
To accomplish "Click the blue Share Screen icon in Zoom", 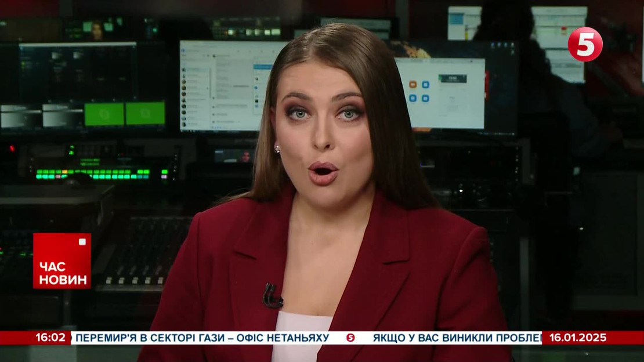I will pyautogui.click(x=426, y=98).
